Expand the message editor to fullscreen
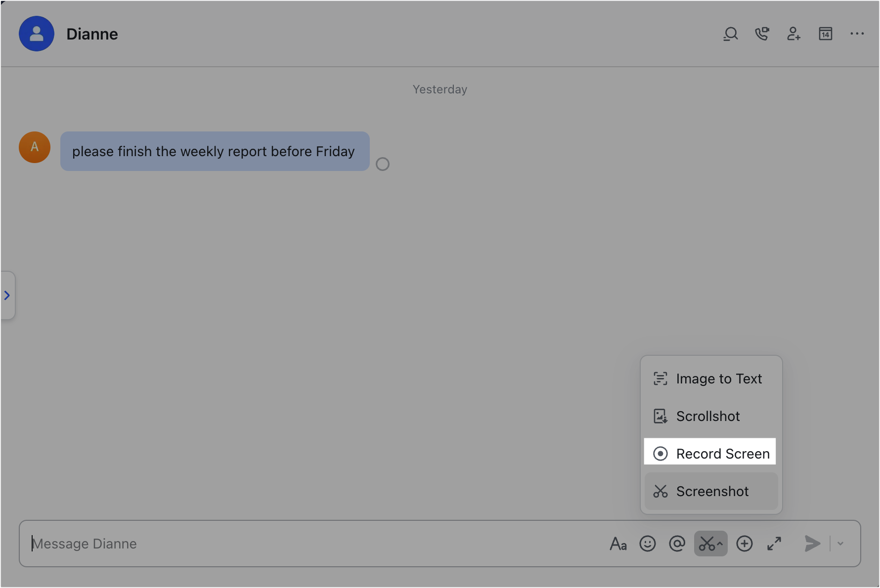Viewport: 880px width, 588px height. click(x=774, y=544)
